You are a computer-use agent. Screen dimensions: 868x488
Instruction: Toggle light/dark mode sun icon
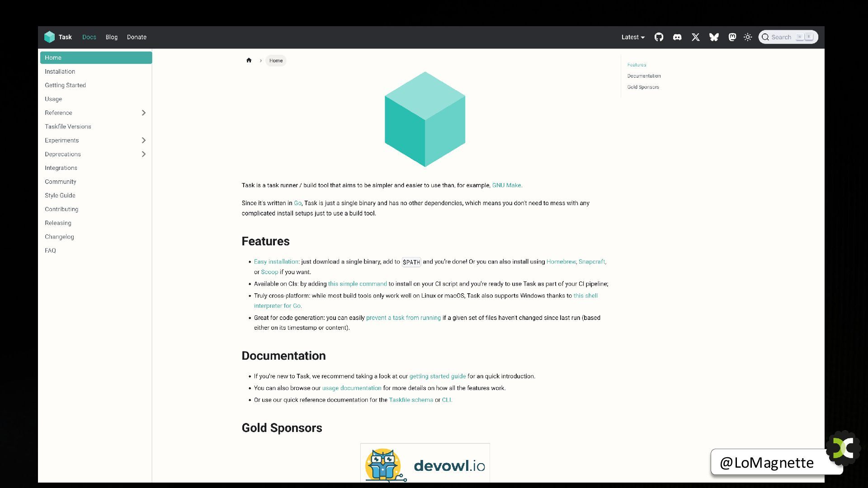click(x=748, y=37)
